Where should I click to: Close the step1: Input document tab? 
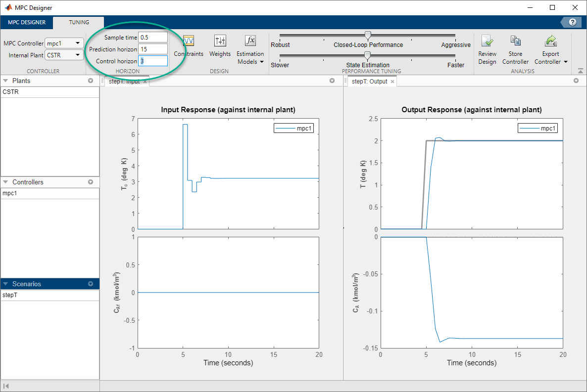coord(145,81)
